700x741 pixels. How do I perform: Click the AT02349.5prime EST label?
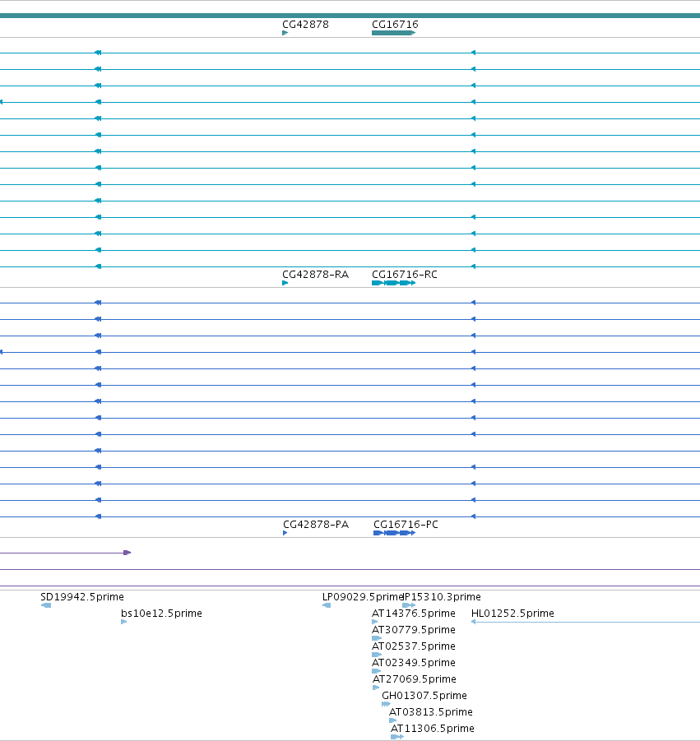[414, 663]
